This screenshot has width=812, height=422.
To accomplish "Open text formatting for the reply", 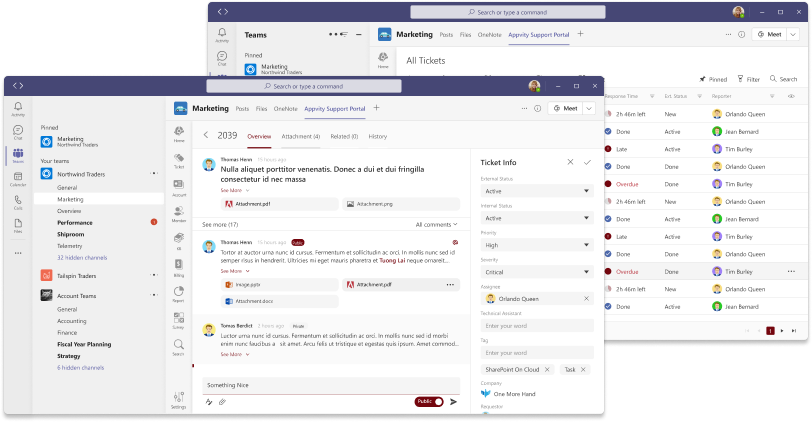I will [x=209, y=402].
